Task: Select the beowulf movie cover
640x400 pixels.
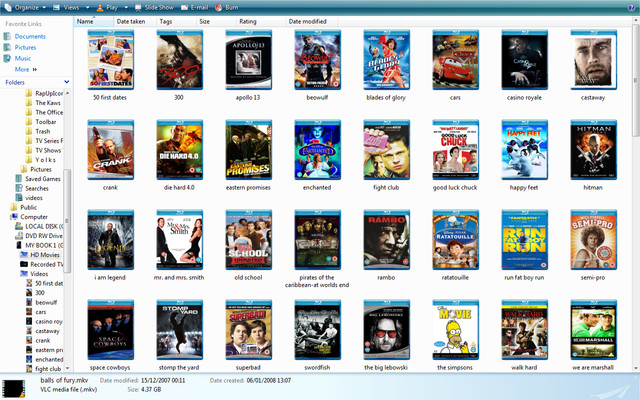Action: pos(317,60)
